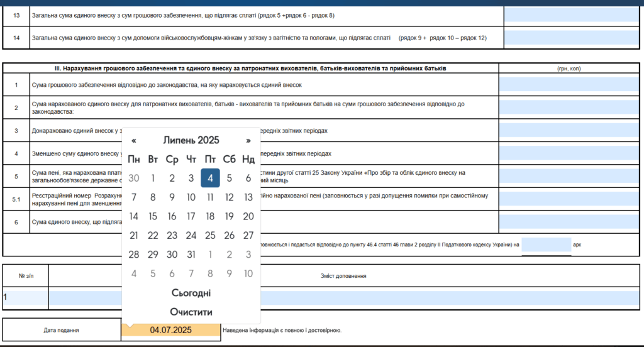Screen dimensions: 644x347
Task: Click the amount field for section III row 1
Action: pos(569,85)
